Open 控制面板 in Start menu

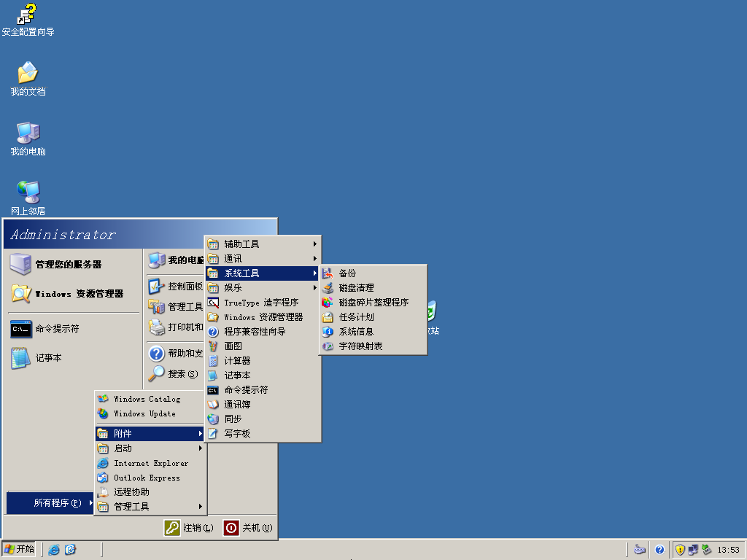pos(176,286)
